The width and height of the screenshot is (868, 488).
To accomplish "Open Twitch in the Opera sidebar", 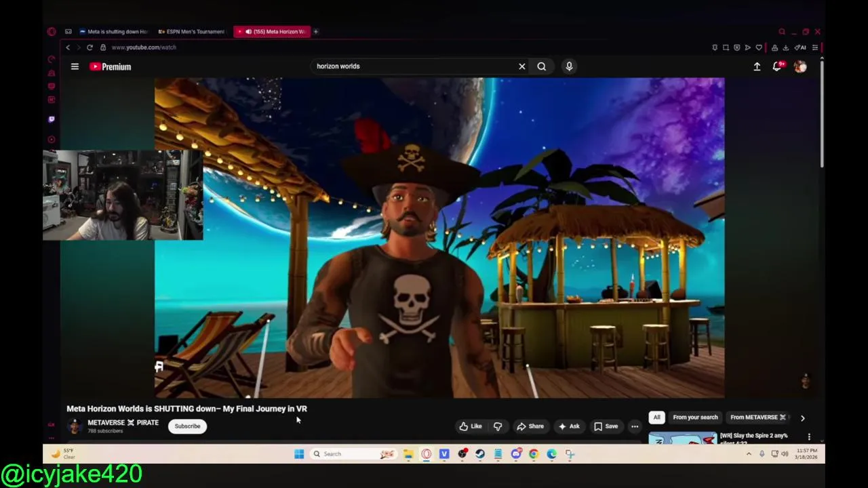I will click(x=52, y=119).
